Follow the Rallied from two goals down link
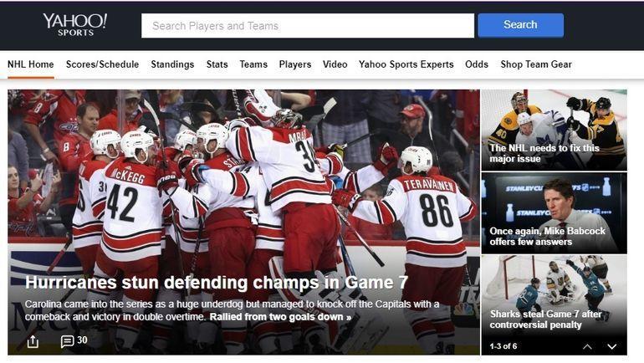This screenshot has width=644, height=363. pos(280,317)
